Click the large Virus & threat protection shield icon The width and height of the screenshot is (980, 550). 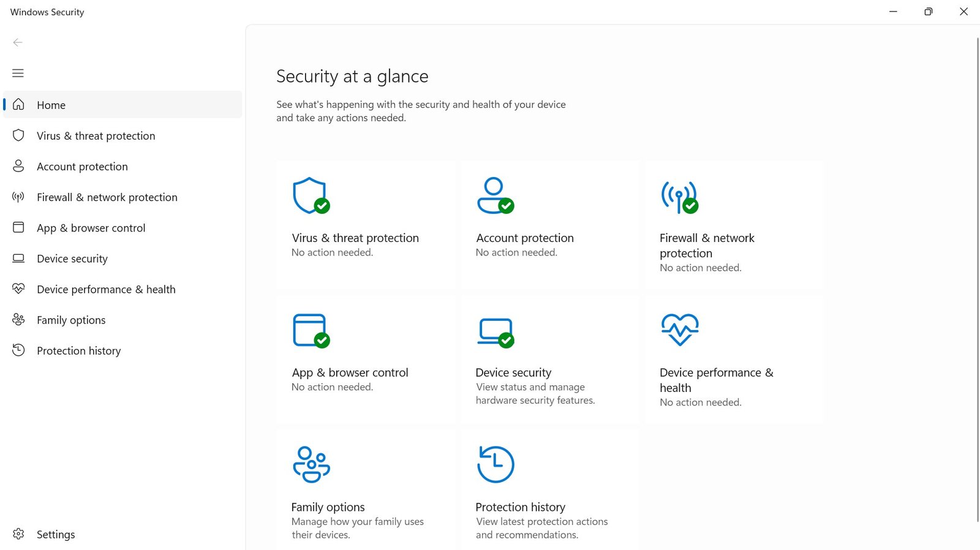(311, 196)
